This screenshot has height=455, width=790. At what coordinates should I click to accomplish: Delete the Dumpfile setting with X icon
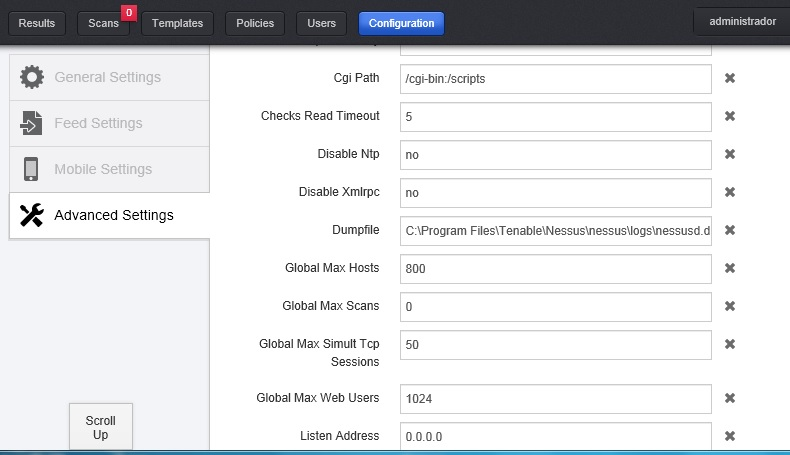pos(730,230)
